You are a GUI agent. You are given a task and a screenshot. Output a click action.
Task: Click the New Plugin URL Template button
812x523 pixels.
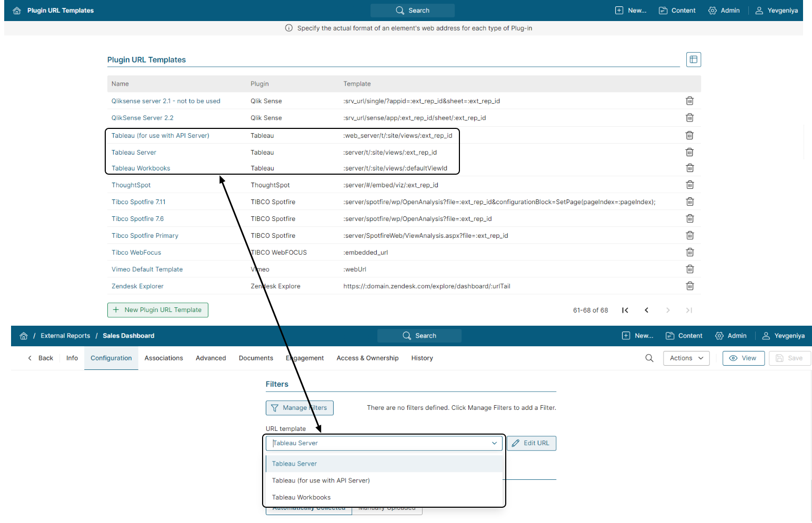158,310
